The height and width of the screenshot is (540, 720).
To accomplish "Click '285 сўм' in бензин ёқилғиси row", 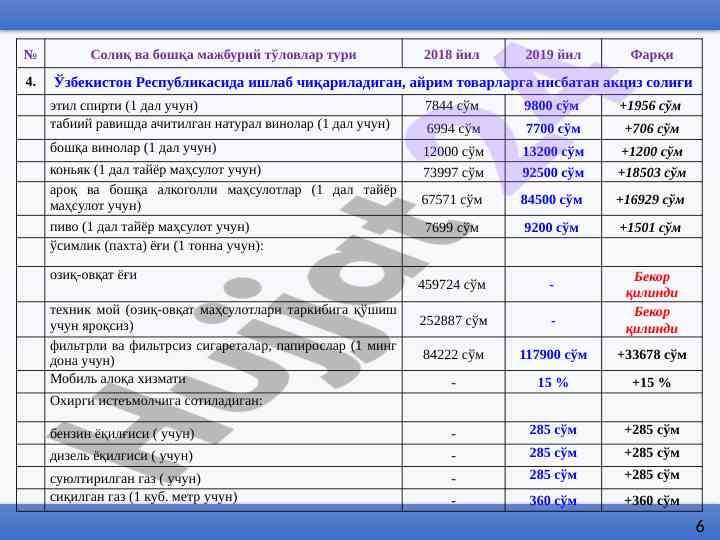I will pos(553,430).
